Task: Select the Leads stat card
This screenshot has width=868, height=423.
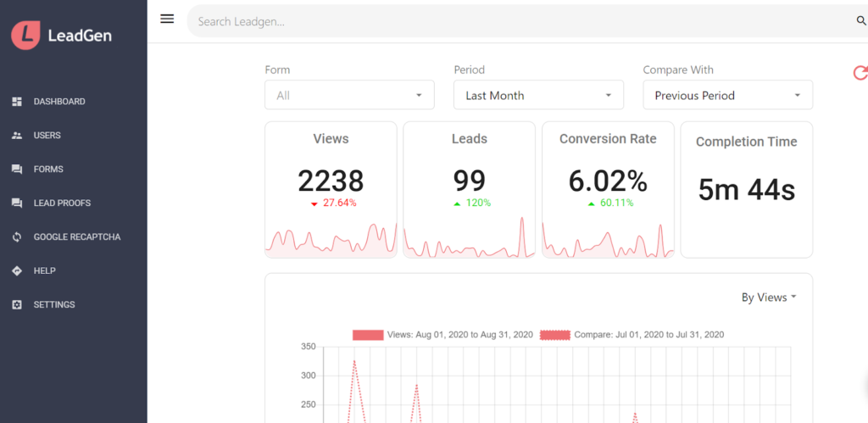Action: [470, 190]
